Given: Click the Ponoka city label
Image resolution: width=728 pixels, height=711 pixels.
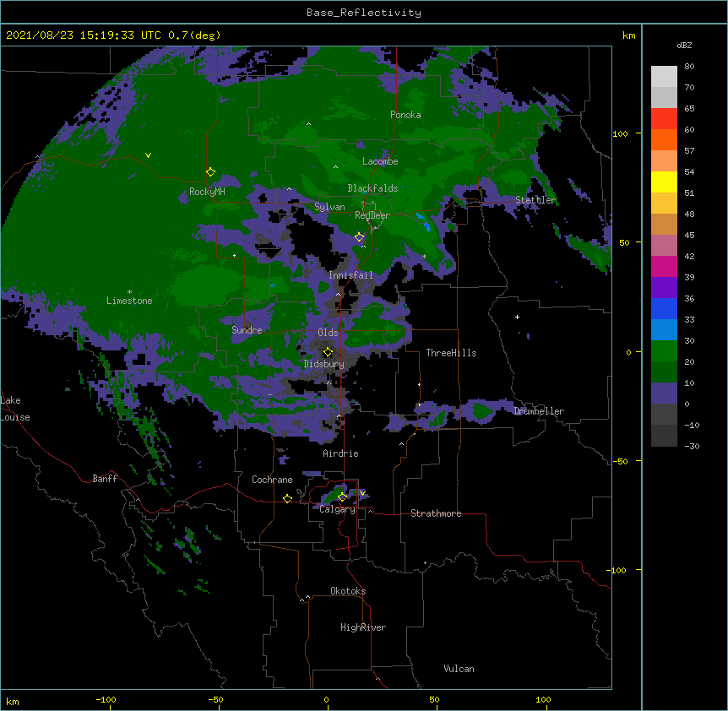Looking at the screenshot, I should pyautogui.click(x=405, y=115).
